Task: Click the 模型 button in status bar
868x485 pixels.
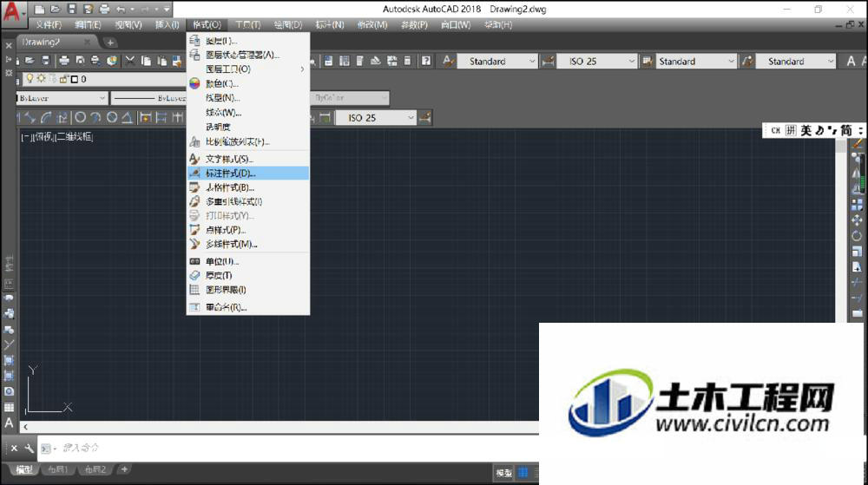Action: coord(503,473)
